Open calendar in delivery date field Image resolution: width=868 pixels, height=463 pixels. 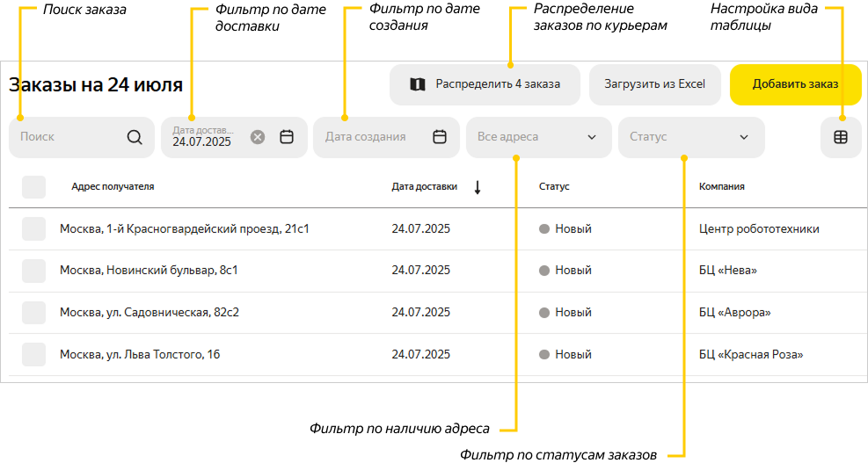click(x=287, y=137)
